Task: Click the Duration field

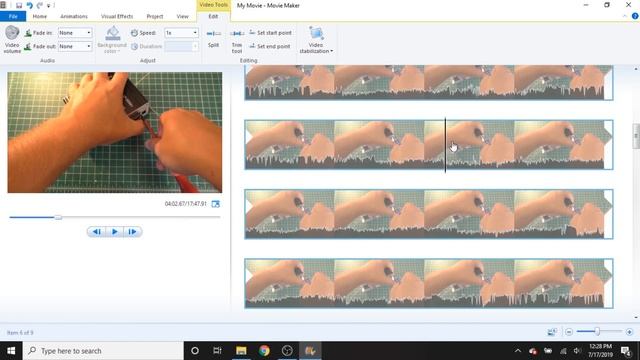Action: point(181,46)
